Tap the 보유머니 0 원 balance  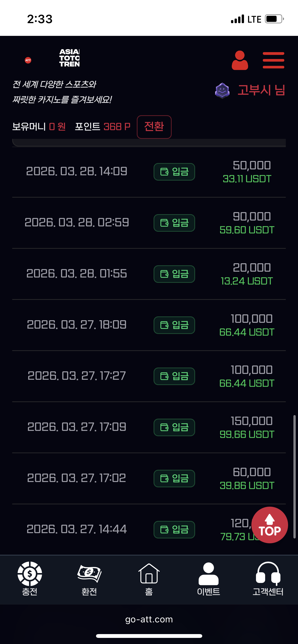point(39,126)
